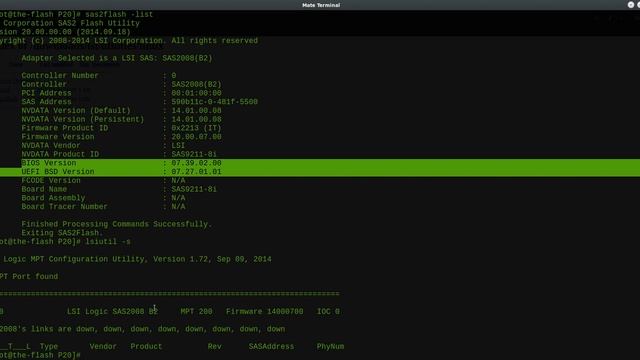Image resolution: width=640 pixels, height=360 pixels.
Task: Click the 'links are down' status line
Action: [x=142, y=329]
